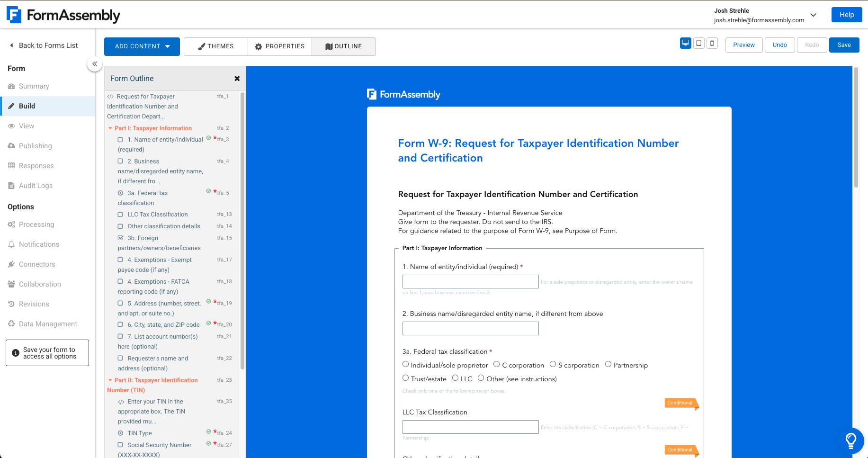Viewport: 868px width, 458px height.
Task: Click the form canvas vertical scrollbar
Action: coord(856,128)
